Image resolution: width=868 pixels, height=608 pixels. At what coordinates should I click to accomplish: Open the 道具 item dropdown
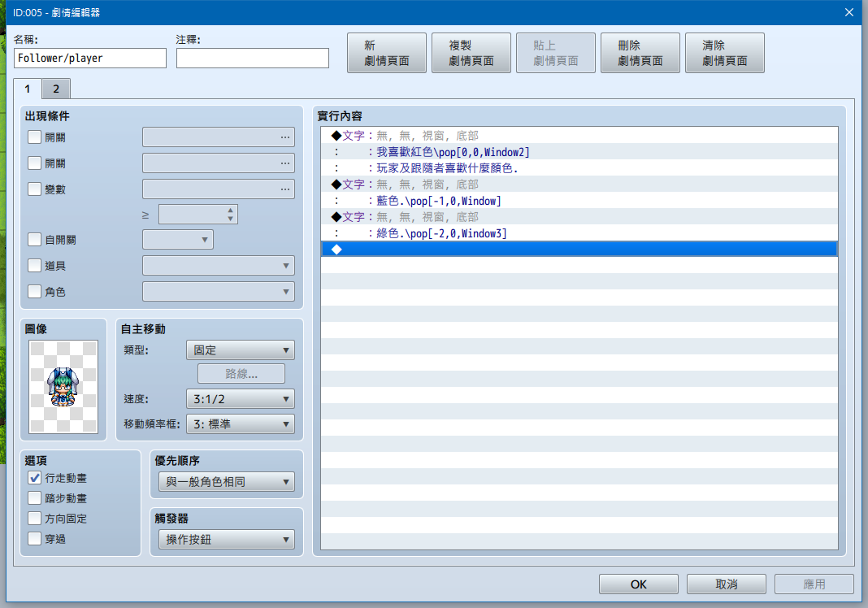[x=218, y=266]
